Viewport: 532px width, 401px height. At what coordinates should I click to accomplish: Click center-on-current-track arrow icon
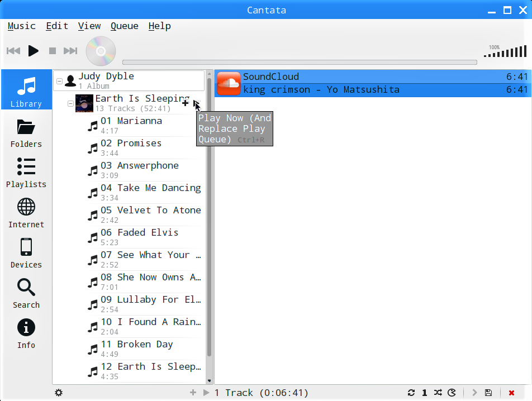474,393
